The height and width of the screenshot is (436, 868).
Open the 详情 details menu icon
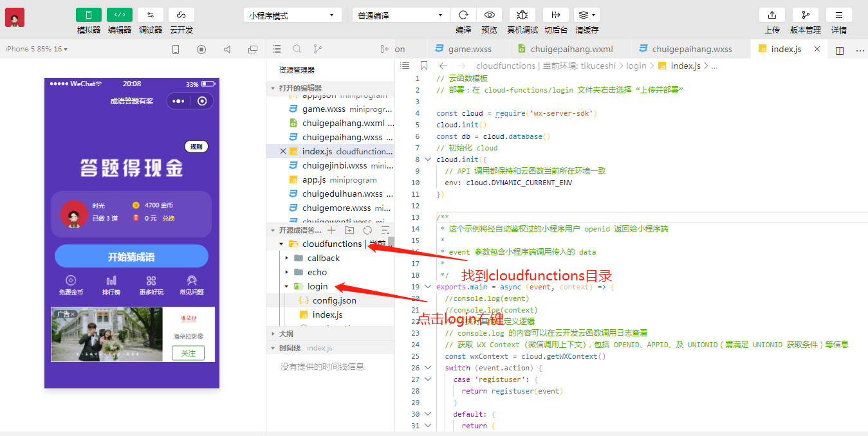(x=839, y=15)
